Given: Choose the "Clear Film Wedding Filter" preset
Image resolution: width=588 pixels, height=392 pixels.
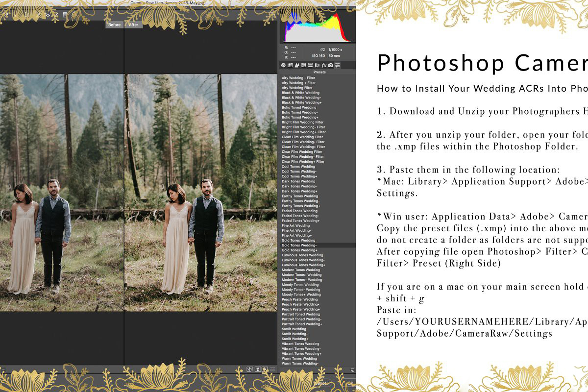Looking at the screenshot, I should (x=302, y=152).
